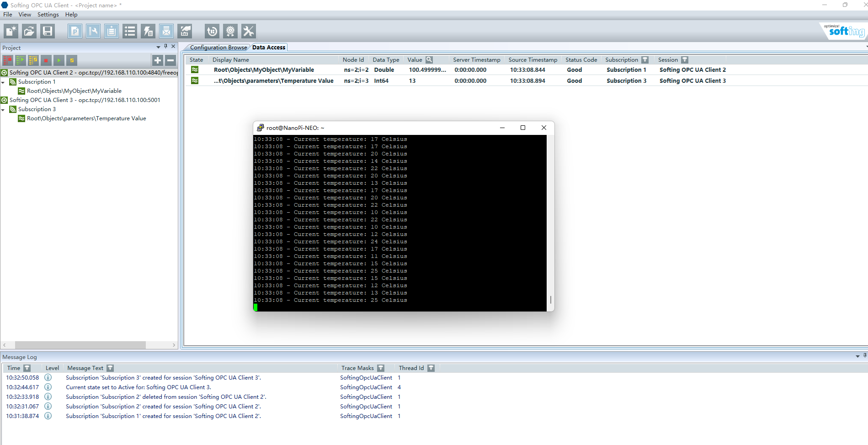This screenshot has width=868, height=445.
Task: Open the Settings menu
Action: tap(48, 15)
